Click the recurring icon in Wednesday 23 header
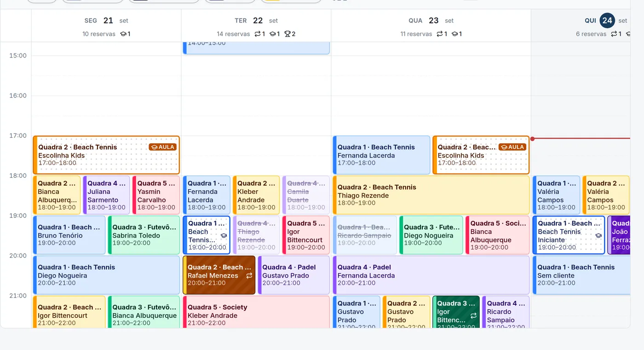This screenshot has height=350, width=644. (x=440, y=34)
